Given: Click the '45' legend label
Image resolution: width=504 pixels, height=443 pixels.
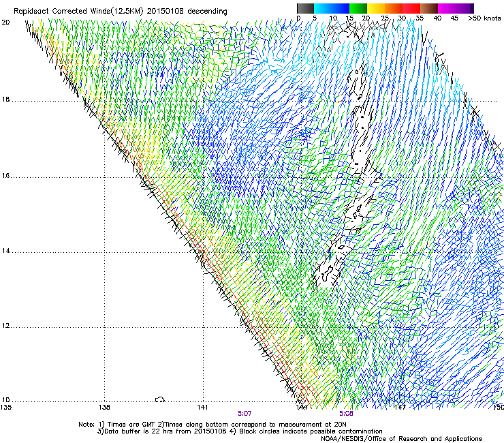Looking at the screenshot, I should tap(454, 18).
